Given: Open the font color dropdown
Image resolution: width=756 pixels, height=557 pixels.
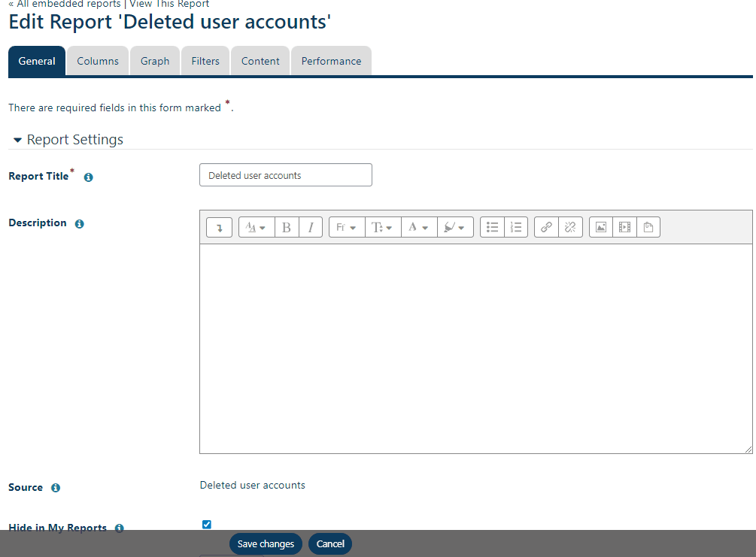Looking at the screenshot, I should tap(419, 226).
